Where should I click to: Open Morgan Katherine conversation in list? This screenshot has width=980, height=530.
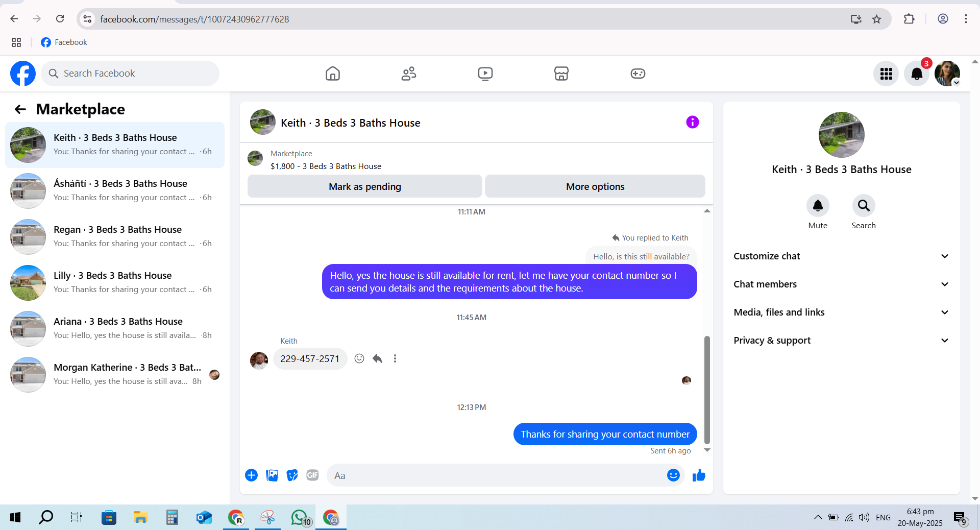coord(115,375)
